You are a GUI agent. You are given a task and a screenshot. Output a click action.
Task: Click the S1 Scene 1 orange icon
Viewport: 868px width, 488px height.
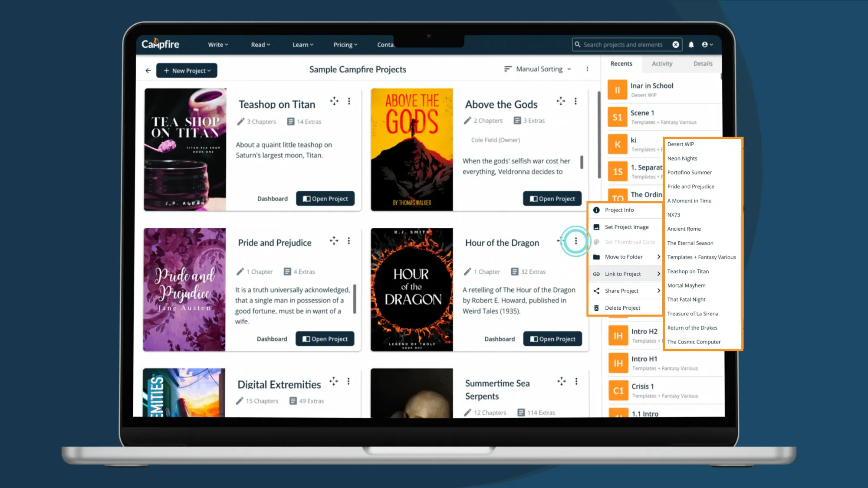click(x=617, y=117)
